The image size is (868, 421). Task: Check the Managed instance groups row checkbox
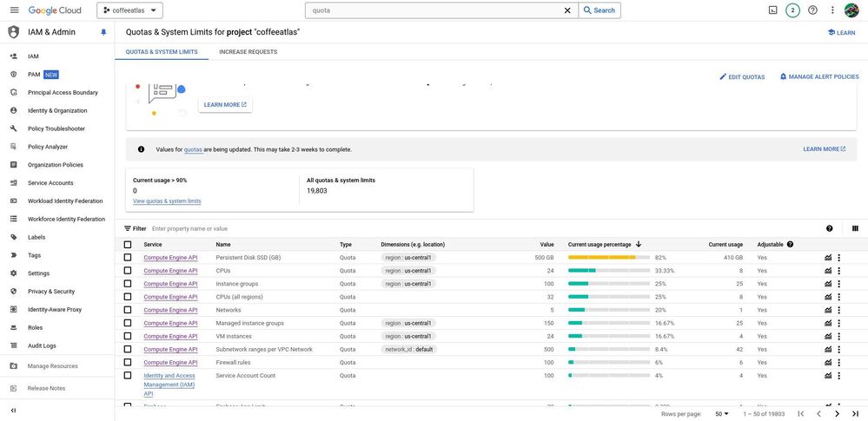128,323
